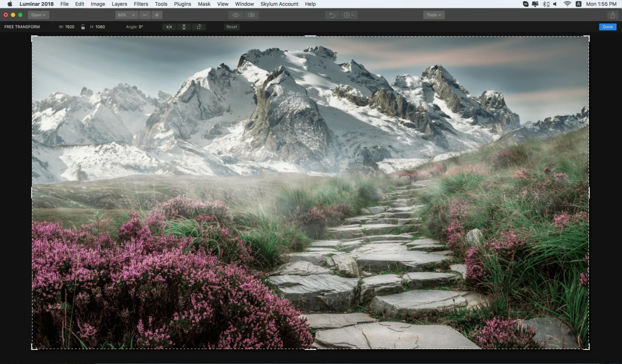
Task: Expand the history clock dropdown
Action: tap(348, 15)
